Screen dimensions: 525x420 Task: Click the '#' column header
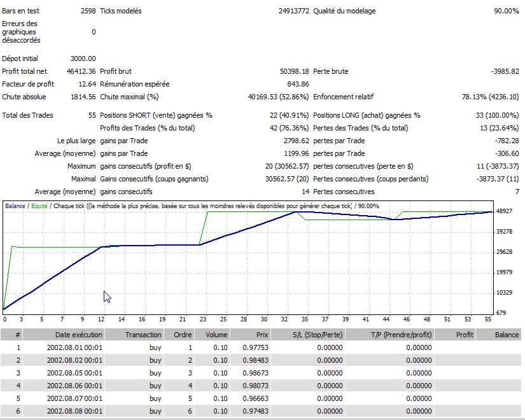(x=18, y=335)
